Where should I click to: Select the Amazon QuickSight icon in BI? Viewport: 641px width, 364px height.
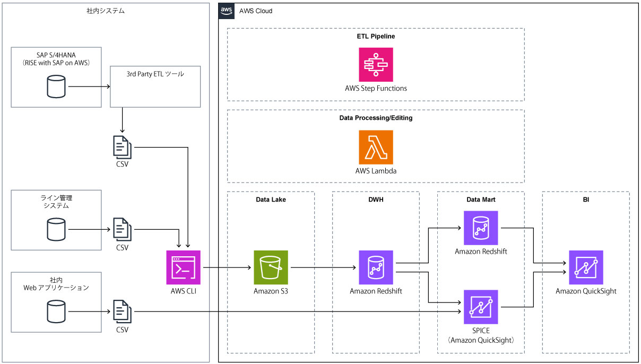coord(586,267)
